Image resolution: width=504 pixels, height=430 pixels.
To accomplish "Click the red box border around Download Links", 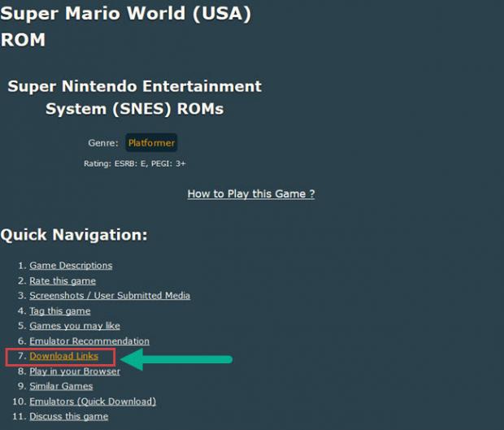I will click(7, 357).
